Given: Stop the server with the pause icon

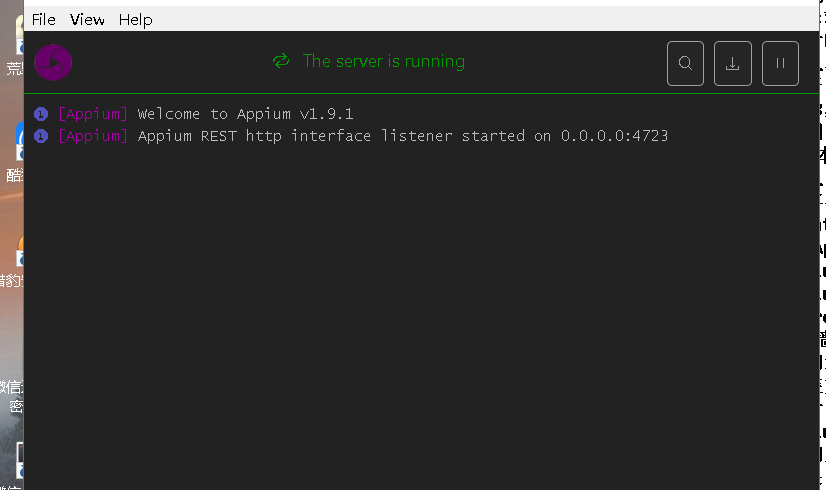Looking at the screenshot, I should click(780, 63).
